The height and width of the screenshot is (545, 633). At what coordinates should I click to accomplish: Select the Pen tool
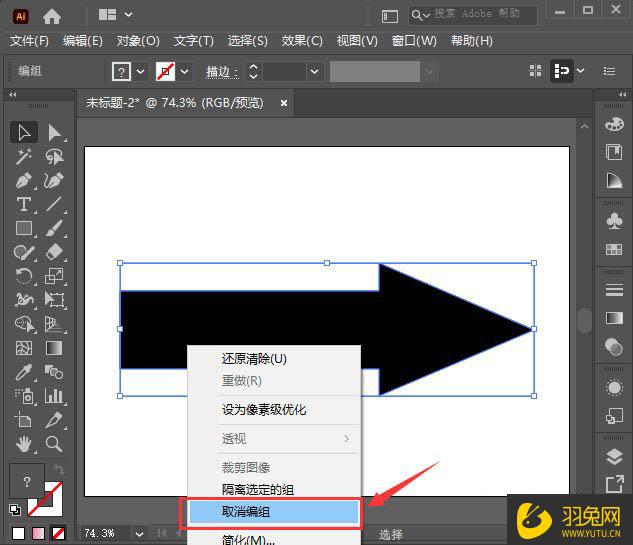24,180
